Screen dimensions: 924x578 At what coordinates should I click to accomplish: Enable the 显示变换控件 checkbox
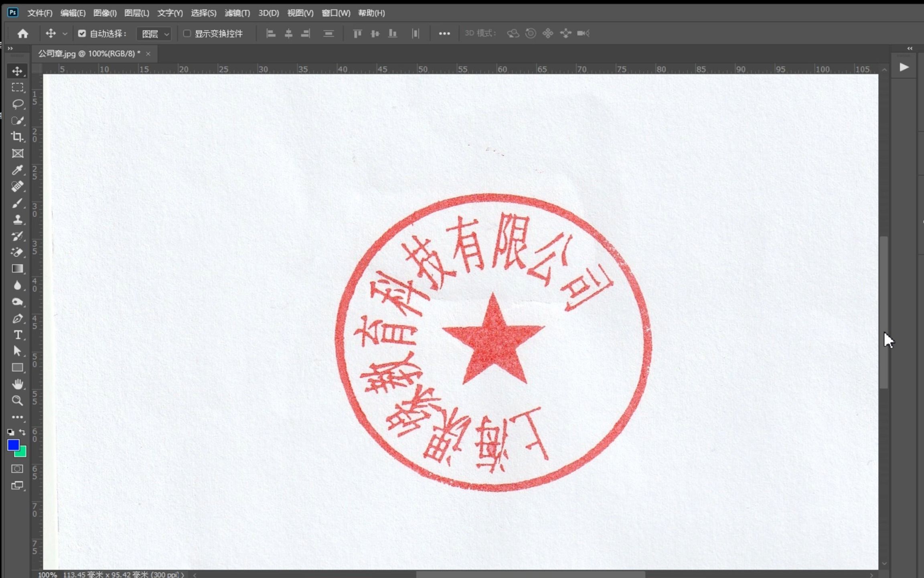coord(186,33)
